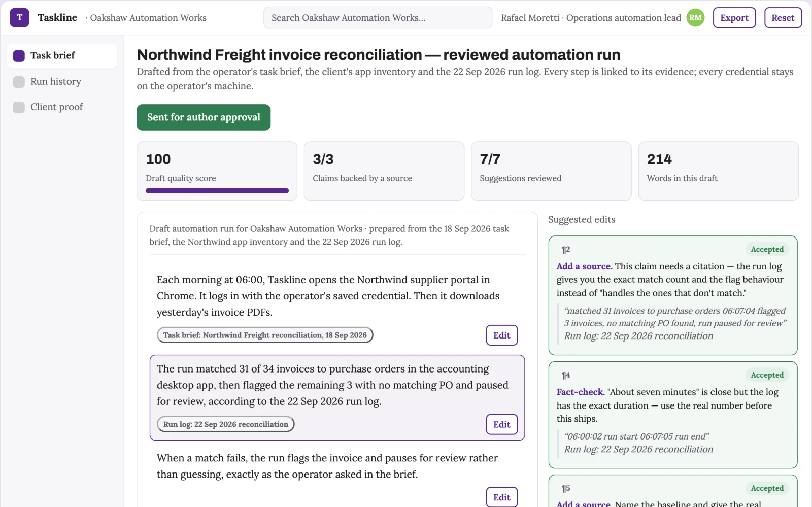Screen dimensions: 812x507
Task: Click the Taskline T logo icon
Action: (x=19, y=18)
